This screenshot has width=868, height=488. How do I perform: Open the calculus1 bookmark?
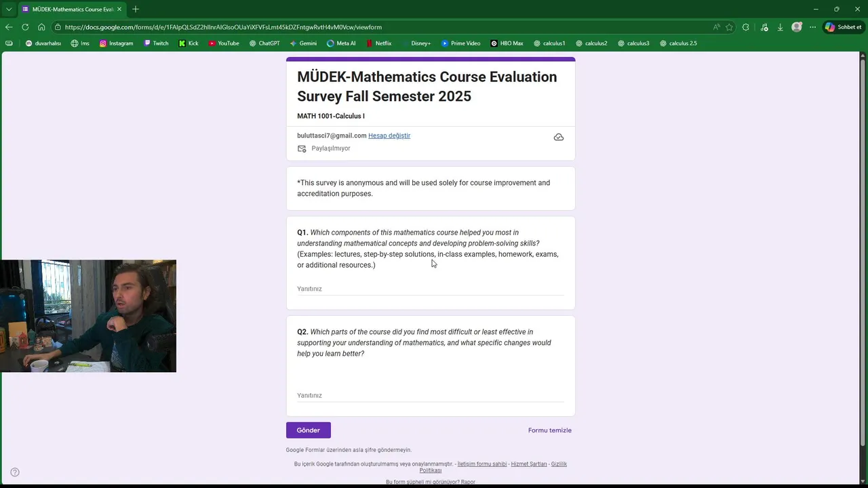(549, 43)
